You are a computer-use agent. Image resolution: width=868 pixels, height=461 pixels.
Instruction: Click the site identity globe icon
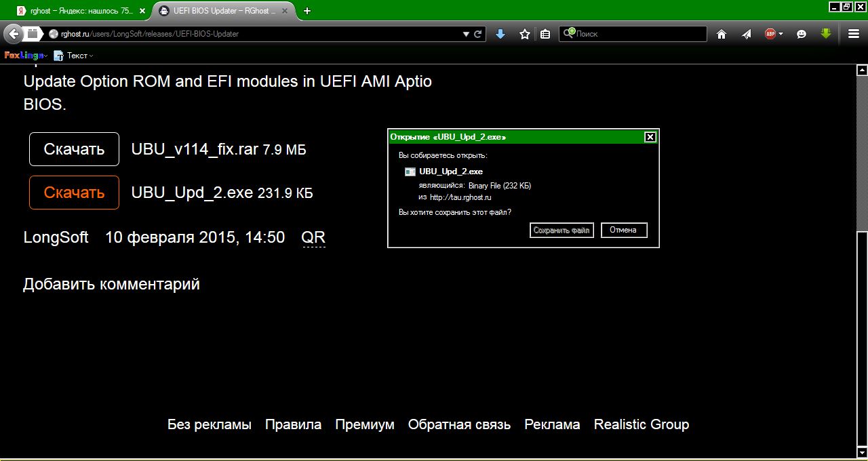pos(54,34)
